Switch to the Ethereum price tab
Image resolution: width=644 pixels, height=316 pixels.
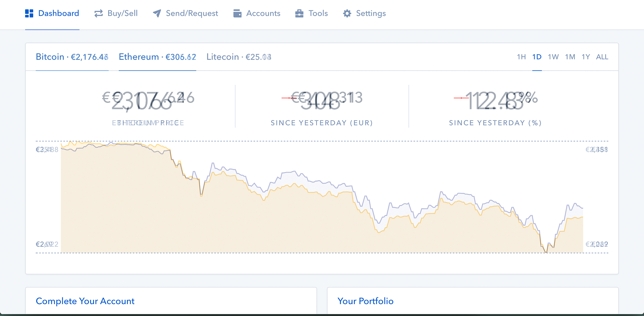157,57
